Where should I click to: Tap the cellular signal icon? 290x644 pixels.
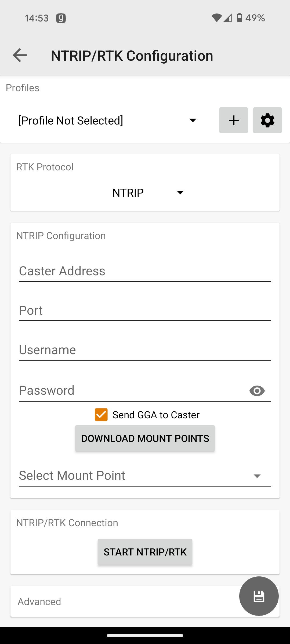(x=227, y=18)
